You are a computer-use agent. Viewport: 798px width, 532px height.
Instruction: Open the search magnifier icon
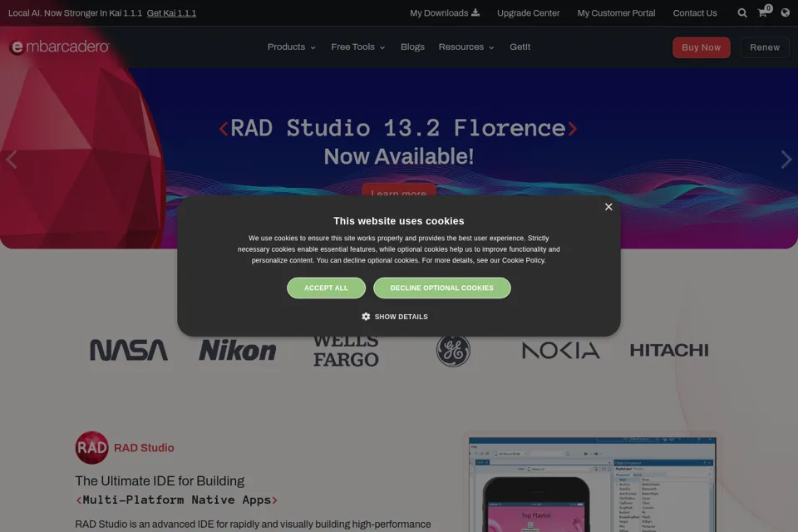tap(742, 12)
